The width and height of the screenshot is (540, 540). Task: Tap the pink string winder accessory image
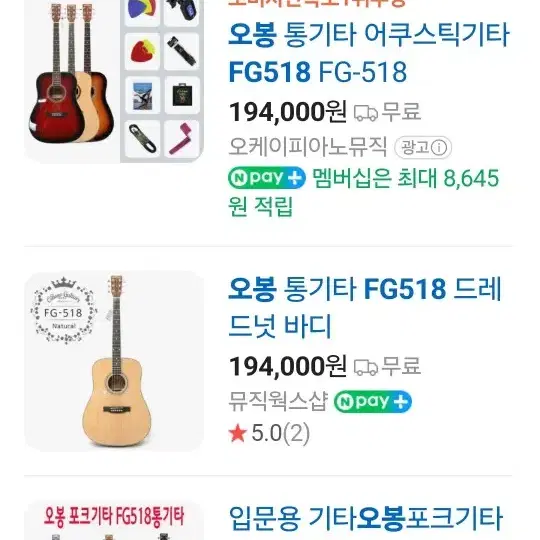pos(181,139)
